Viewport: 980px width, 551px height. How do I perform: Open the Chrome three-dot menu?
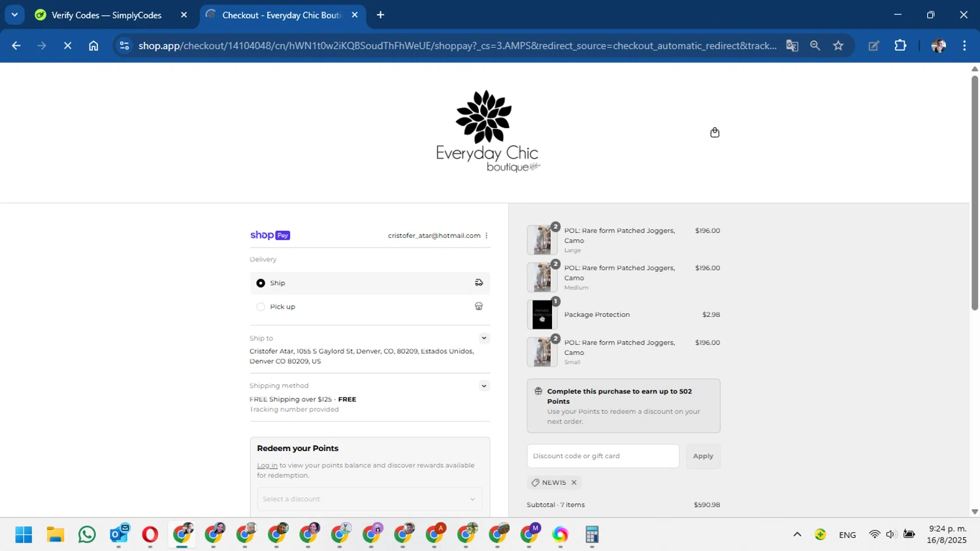click(x=964, y=46)
